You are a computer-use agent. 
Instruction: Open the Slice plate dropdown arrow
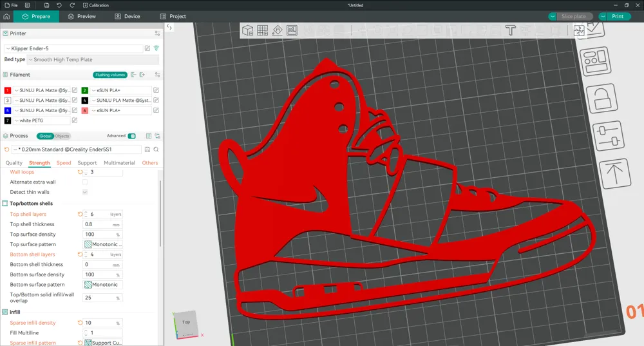coord(553,17)
